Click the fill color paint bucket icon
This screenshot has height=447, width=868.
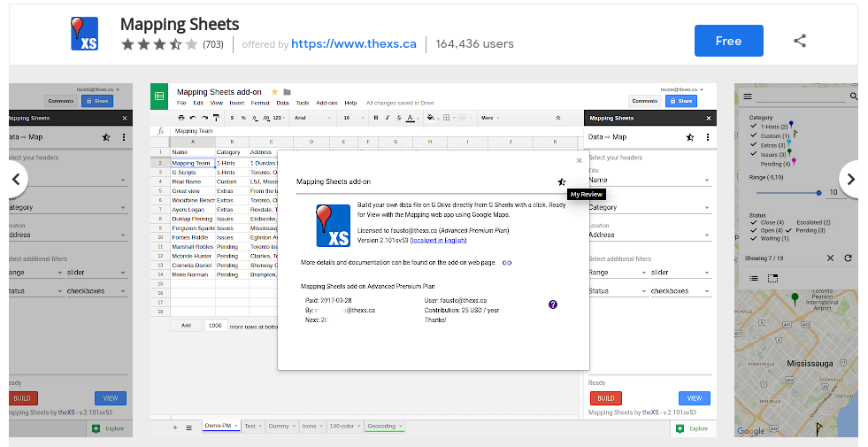431,118
